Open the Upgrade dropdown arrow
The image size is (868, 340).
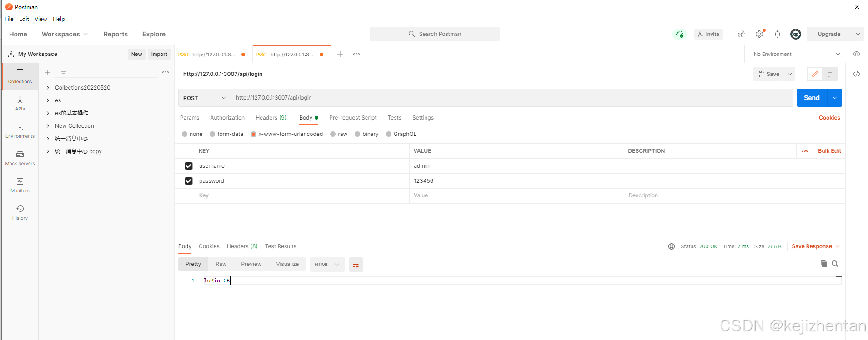point(858,34)
